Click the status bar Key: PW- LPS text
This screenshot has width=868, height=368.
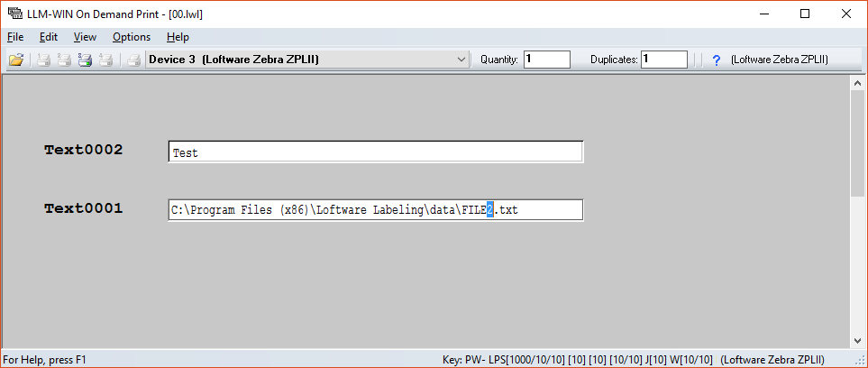pyautogui.click(x=578, y=359)
